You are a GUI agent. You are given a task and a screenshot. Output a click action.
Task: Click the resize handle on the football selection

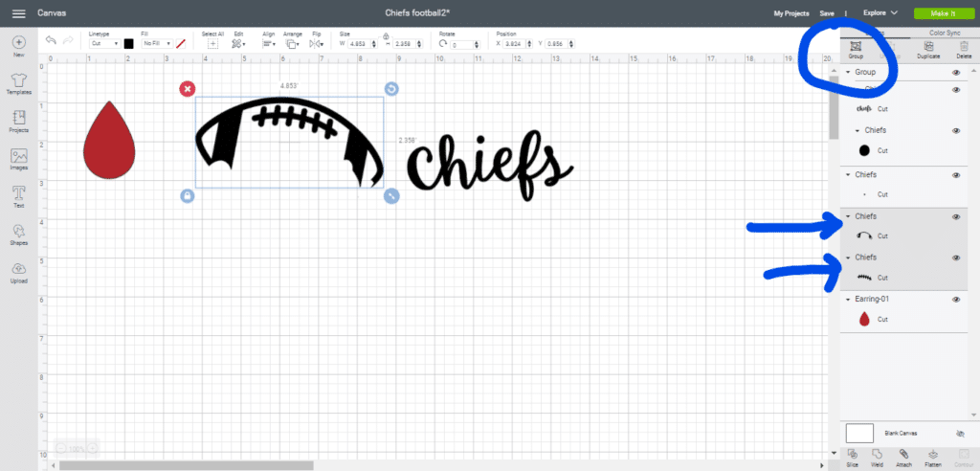coord(391,196)
